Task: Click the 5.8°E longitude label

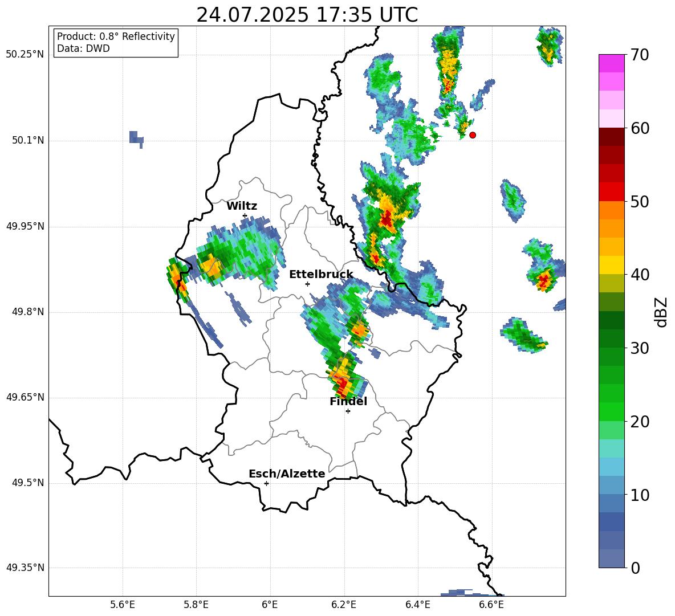Action: pos(196,605)
